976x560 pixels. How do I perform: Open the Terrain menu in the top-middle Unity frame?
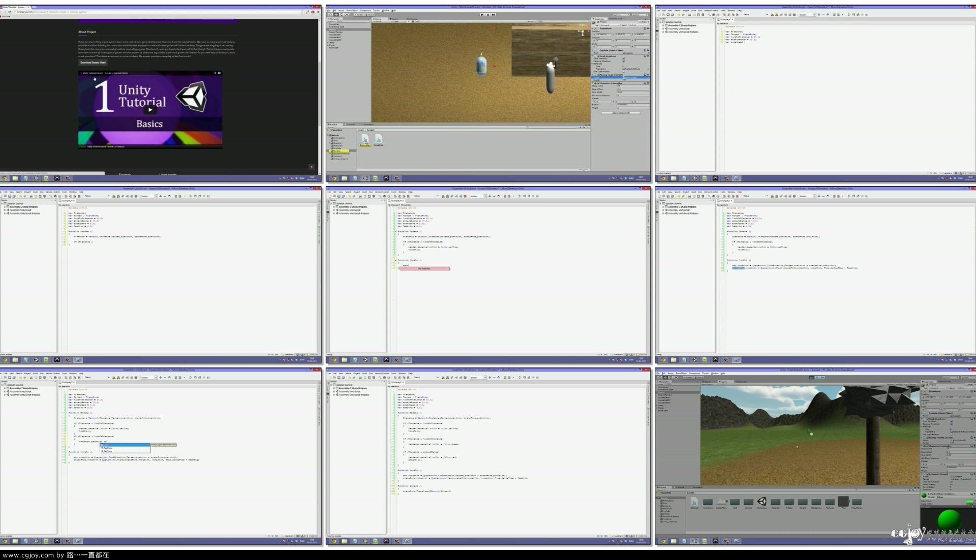coord(376,11)
